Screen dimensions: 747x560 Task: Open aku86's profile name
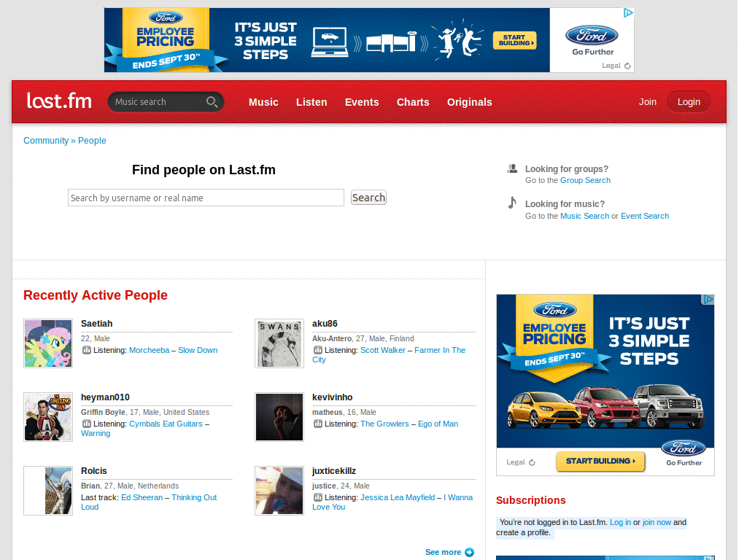coord(325,324)
